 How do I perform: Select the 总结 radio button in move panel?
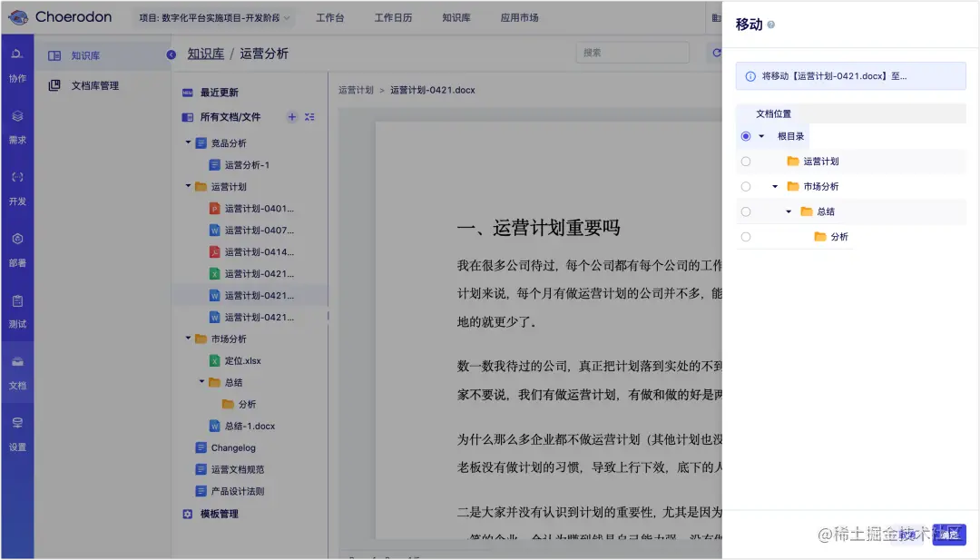tap(746, 211)
